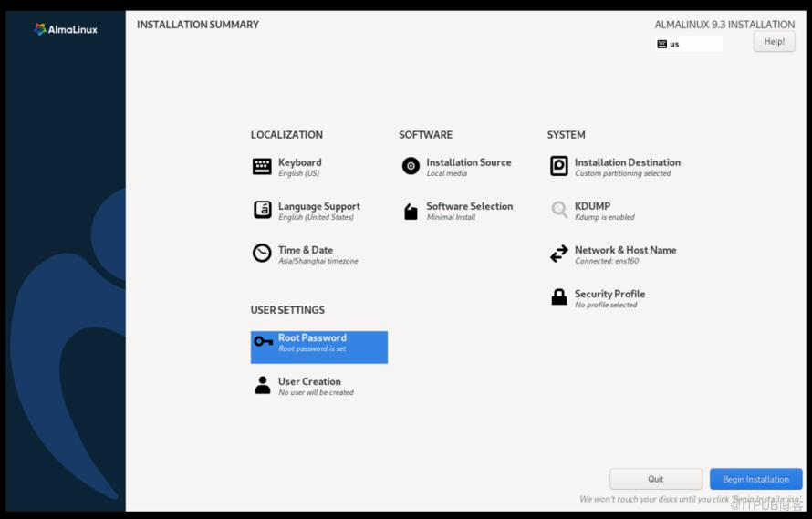Click 'English (United States)' language status text
Screen dimensions: 812x519
[316, 217]
